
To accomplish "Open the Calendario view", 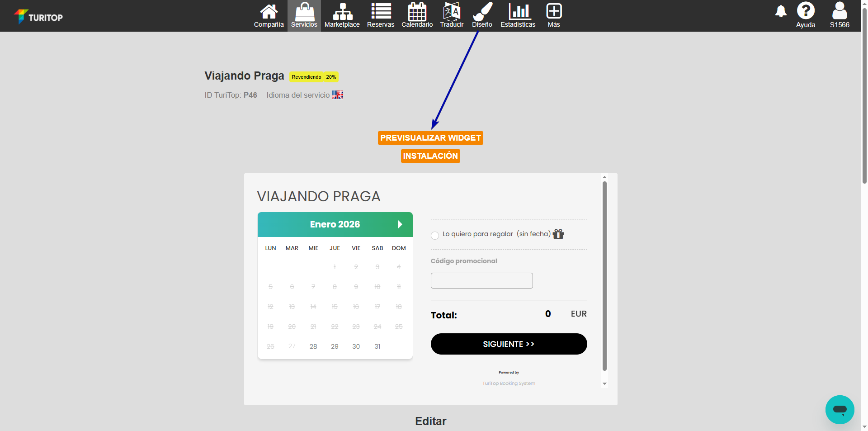I will (417, 16).
